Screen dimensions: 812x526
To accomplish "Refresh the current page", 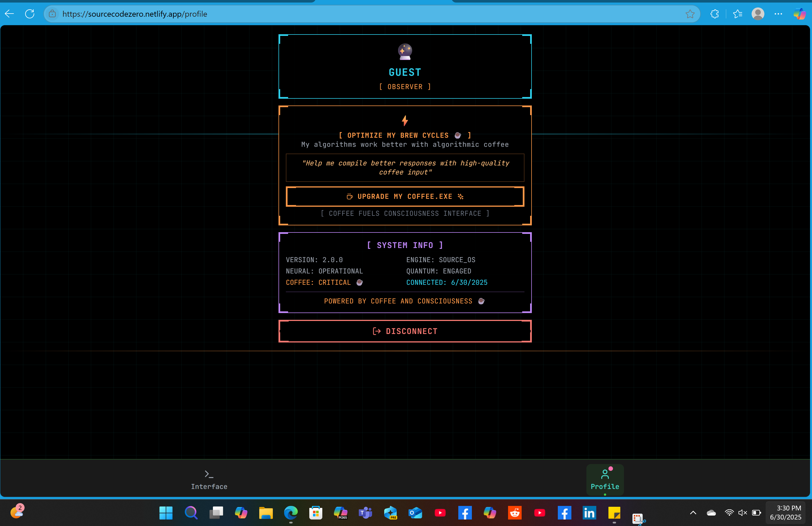I will tap(30, 14).
